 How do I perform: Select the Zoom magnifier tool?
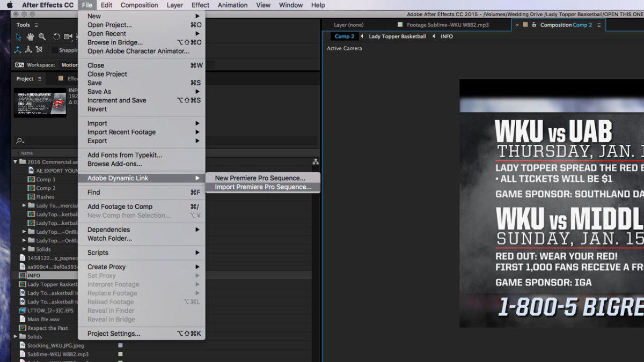(42, 37)
